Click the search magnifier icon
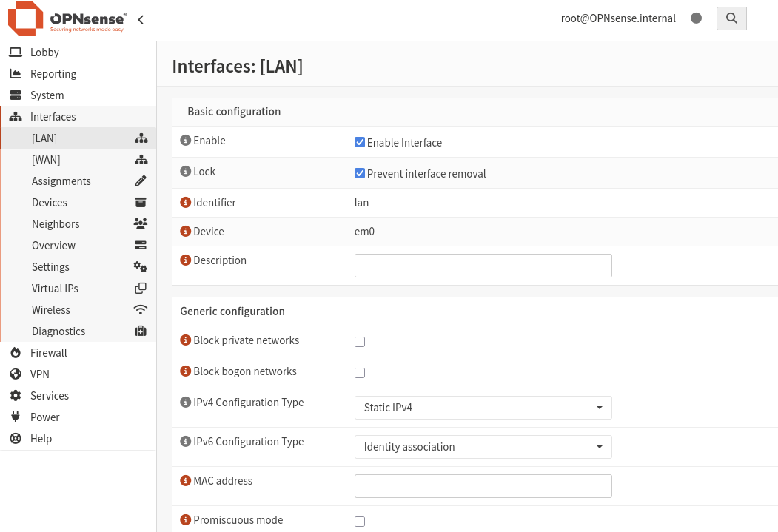This screenshot has width=778, height=532. click(x=731, y=18)
